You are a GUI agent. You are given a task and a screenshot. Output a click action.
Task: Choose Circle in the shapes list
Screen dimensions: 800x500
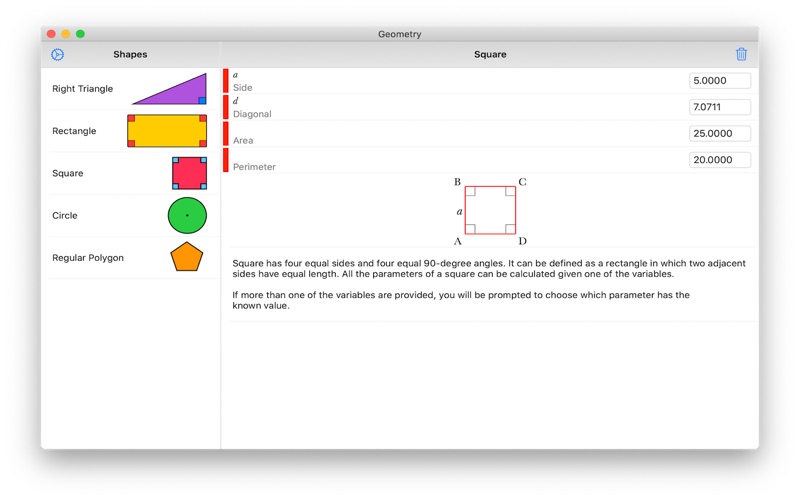[65, 215]
